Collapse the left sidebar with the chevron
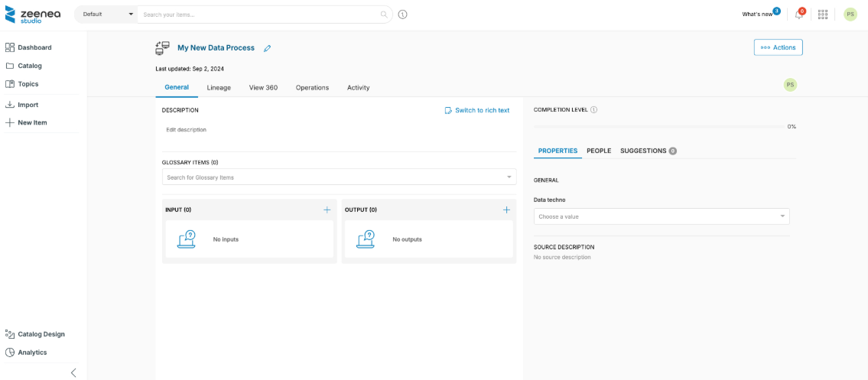 (x=73, y=372)
